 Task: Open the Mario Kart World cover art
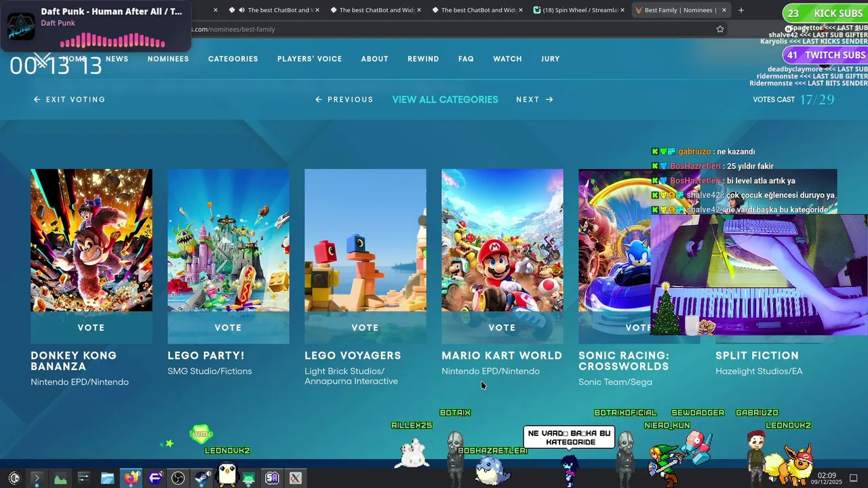pos(502,240)
